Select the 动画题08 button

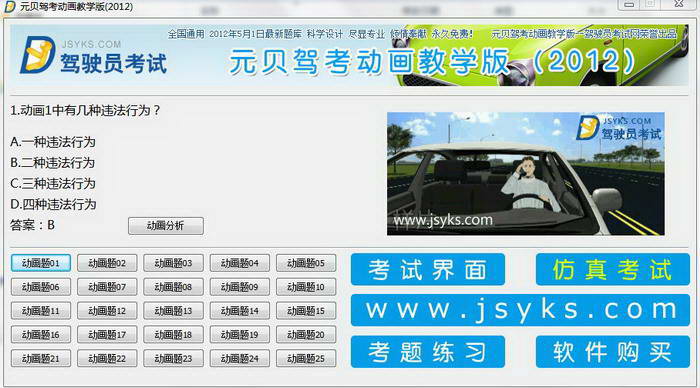pyautogui.click(x=173, y=287)
